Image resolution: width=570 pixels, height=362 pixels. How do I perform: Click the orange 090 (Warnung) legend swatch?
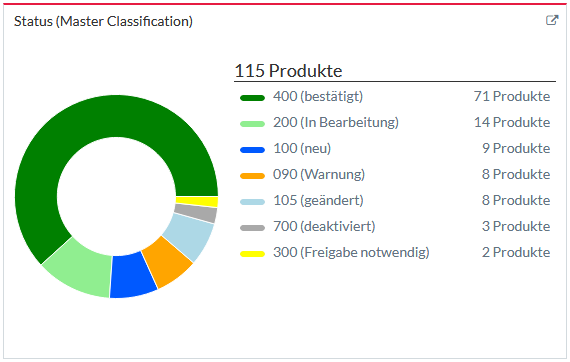(252, 176)
